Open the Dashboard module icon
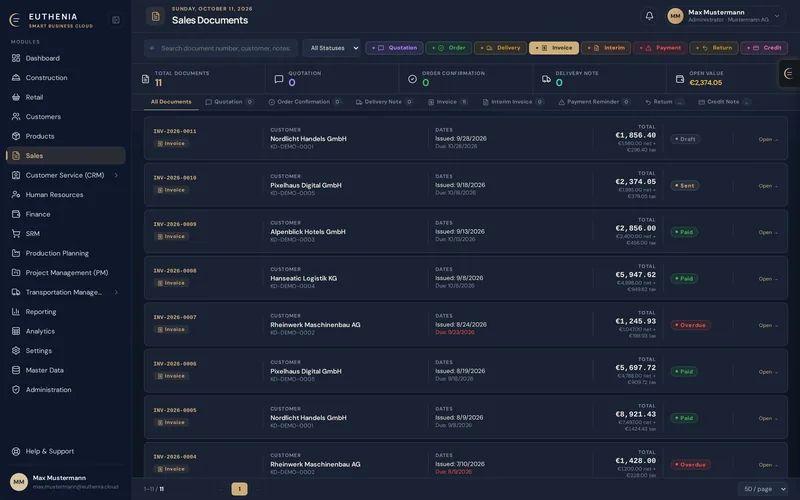This screenshot has width=800, height=500. pyautogui.click(x=16, y=58)
